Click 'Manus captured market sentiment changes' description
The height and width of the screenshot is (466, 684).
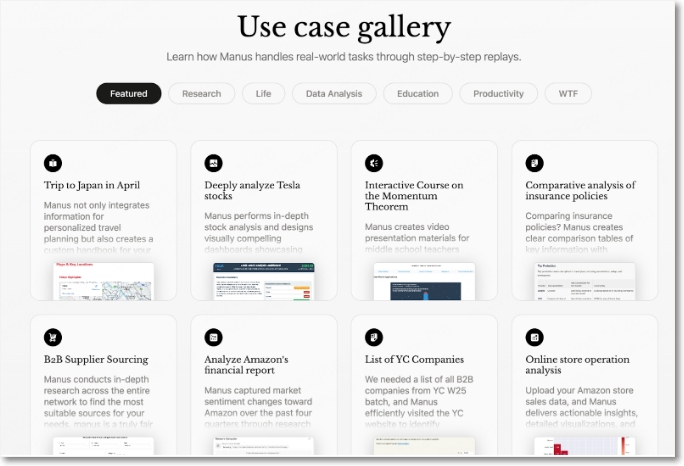click(x=258, y=407)
